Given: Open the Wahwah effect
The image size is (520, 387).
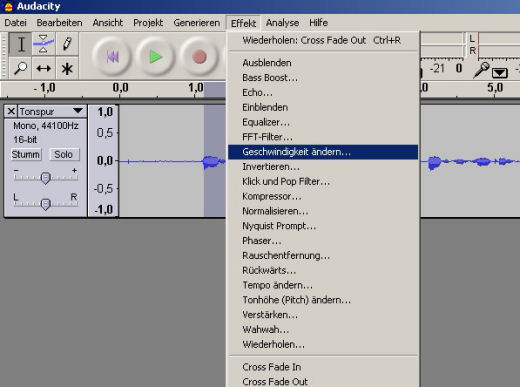Looking at the screenshot, I should coord(323,330).
